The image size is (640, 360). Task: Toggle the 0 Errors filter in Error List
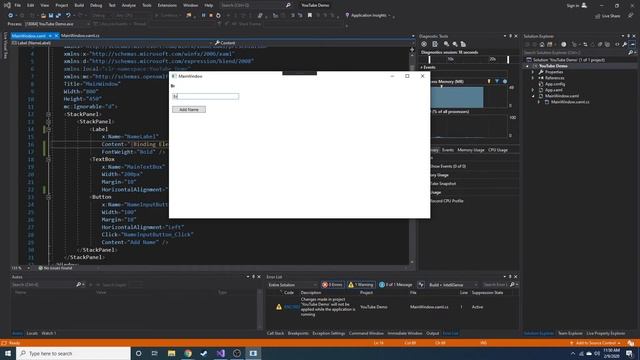point(332,284)
